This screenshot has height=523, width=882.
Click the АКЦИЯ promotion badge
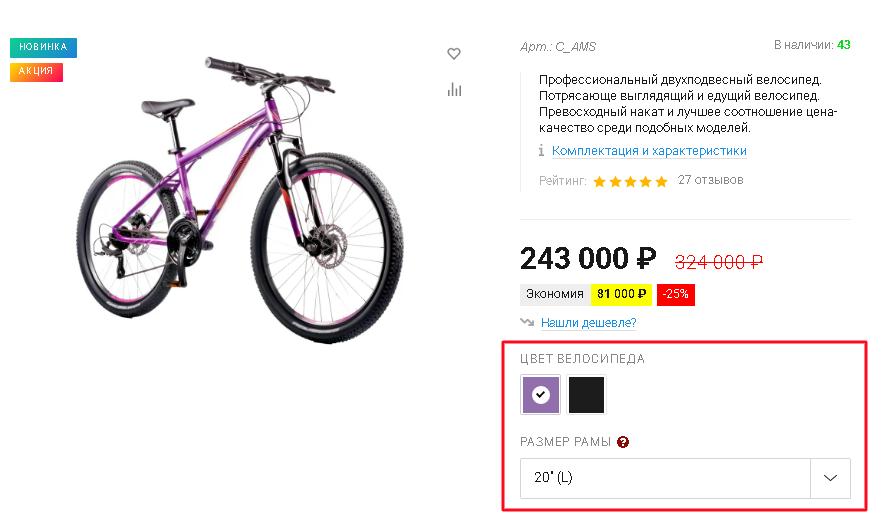click(36, 71)
